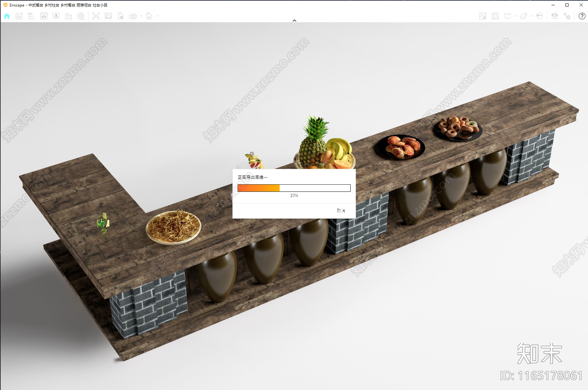Toggle BIM information mode
The image size is (588, 390).
pos(31,16)
